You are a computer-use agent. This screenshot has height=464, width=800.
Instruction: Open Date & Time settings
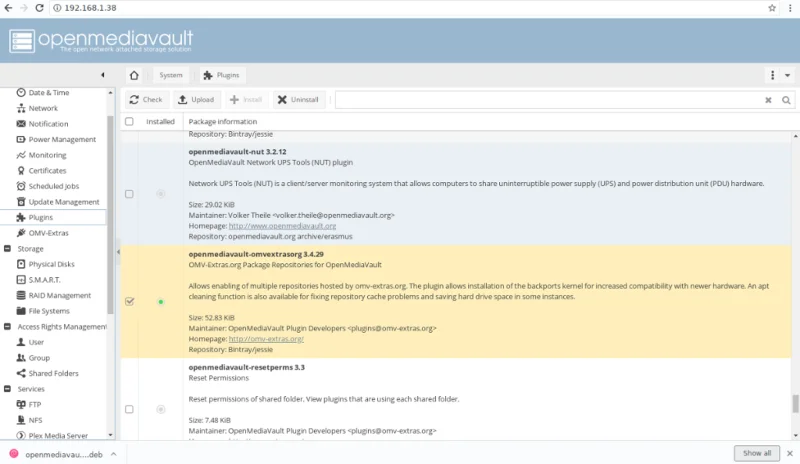pos(48,92)
